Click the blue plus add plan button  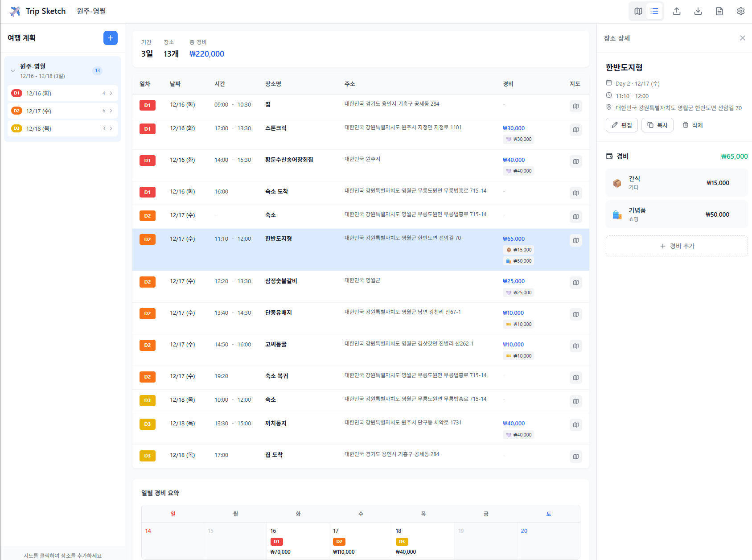coord(110,38)
